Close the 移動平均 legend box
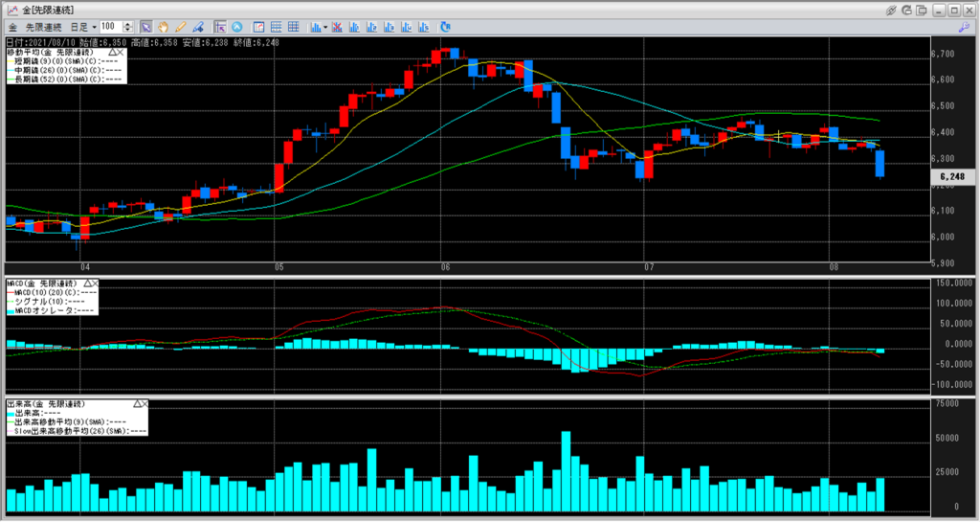980x522 pixels. point(122,53)
